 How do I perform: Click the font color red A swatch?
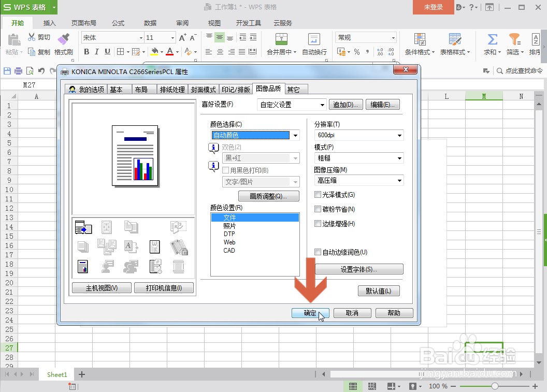(170, 52)
